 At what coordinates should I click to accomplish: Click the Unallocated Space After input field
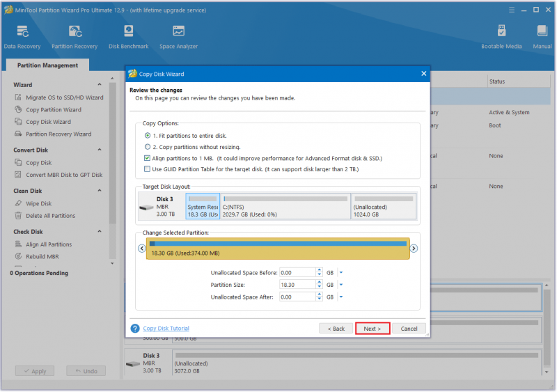(297, 297)
